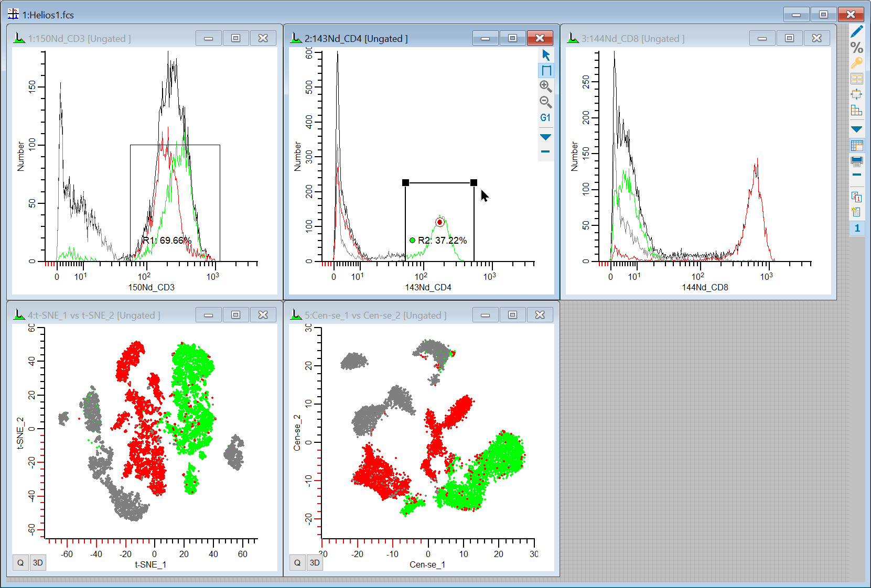871x588 pixels.
Task: Click the percent statistics icon
Action: [x=856, y=48]
